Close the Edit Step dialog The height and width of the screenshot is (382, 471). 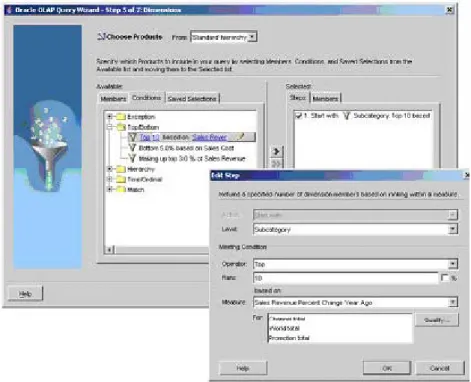click(x=467, y=175)
